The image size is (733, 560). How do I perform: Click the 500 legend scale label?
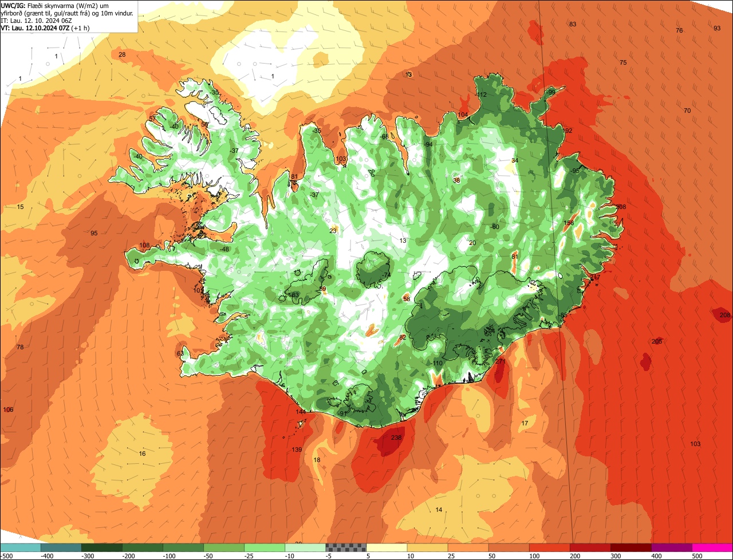[696, 556]
